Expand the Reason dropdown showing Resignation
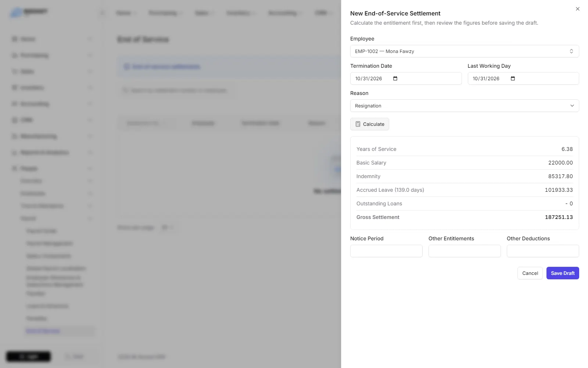This screenshot has height=368, width=588. 465,106
